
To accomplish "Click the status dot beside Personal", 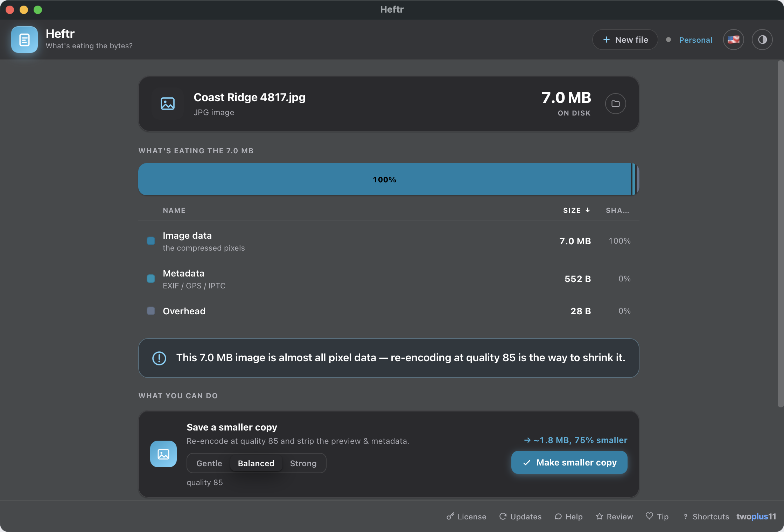I will click(668, 40).
